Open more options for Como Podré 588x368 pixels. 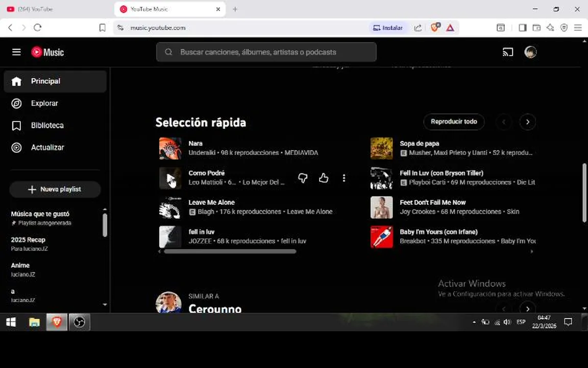pos(344,178)
